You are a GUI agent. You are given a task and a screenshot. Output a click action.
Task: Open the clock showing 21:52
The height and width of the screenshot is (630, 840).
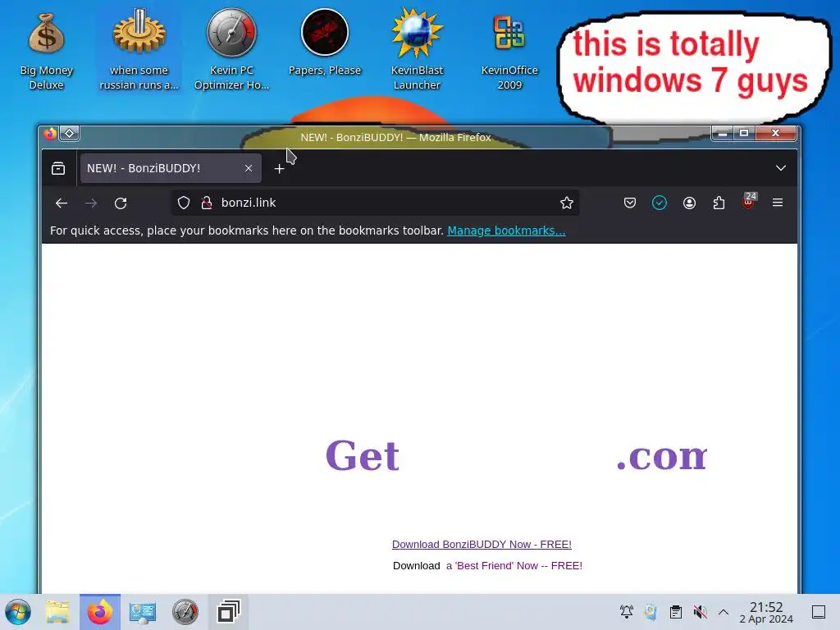pos(766,612)
